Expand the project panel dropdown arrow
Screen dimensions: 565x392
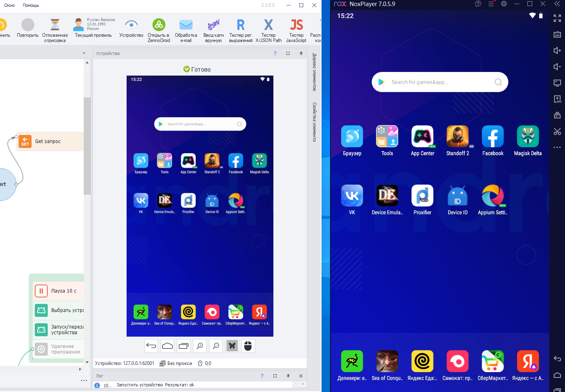[x=84, y=53]
